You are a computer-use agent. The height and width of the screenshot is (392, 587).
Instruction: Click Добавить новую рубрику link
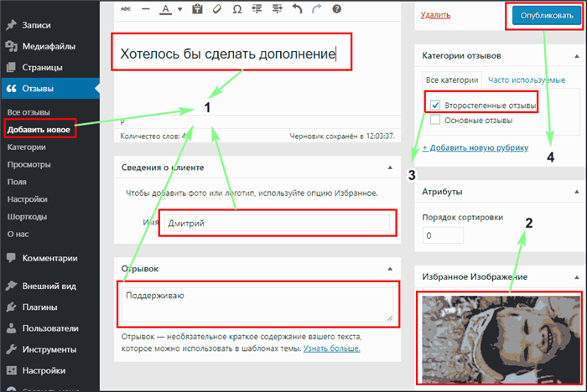pos(475,147)
